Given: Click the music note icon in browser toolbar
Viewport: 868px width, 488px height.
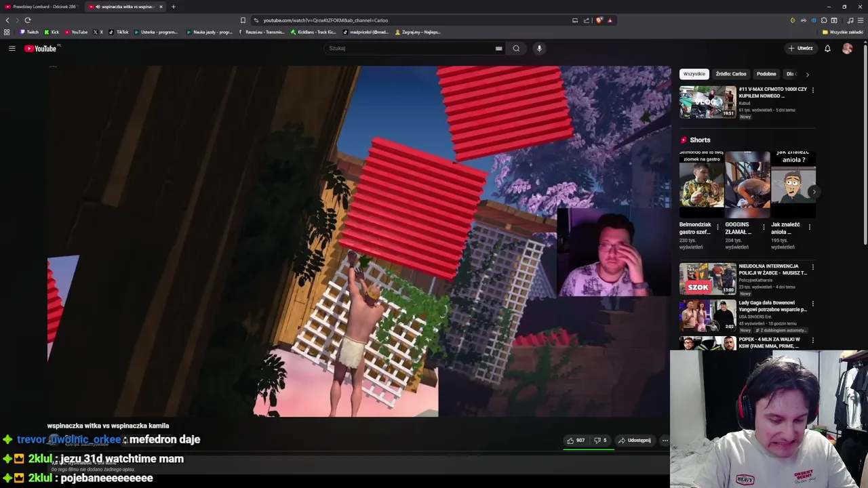Looking at the screenshot, I should coord(850,20).
